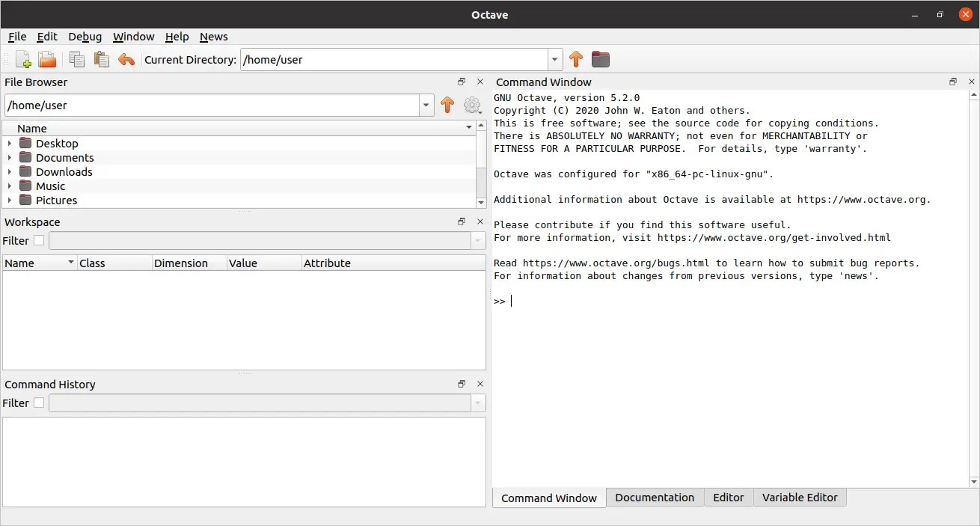Viewport: 980px width, 526px height.
Task: Select the Command Window tab
Action: 549,498
